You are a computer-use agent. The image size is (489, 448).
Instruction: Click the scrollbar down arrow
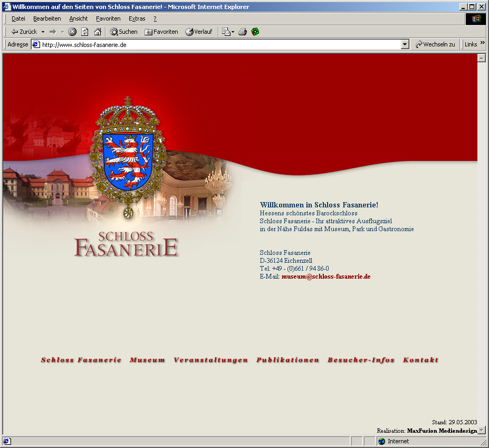(x=482, y=430)
